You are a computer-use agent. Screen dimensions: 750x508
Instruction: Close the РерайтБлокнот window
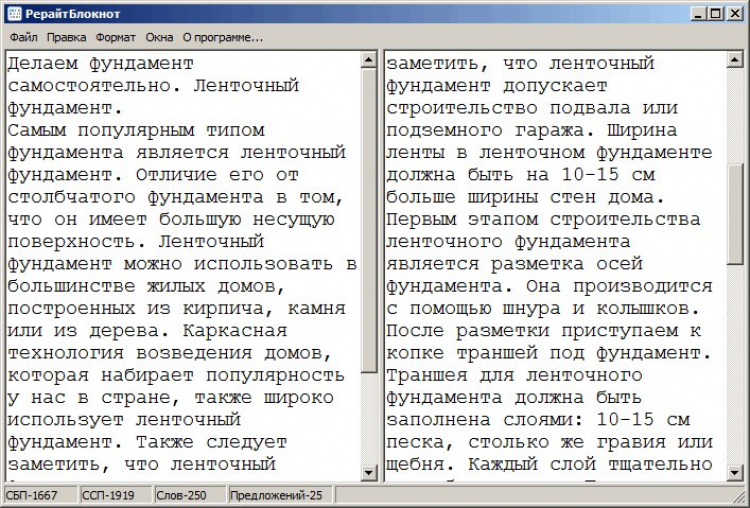[x=735, y=13]
